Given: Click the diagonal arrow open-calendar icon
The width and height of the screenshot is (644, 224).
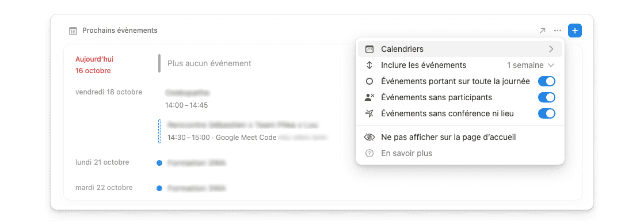Looking at the screenshot, I should [x=542, y=31].
